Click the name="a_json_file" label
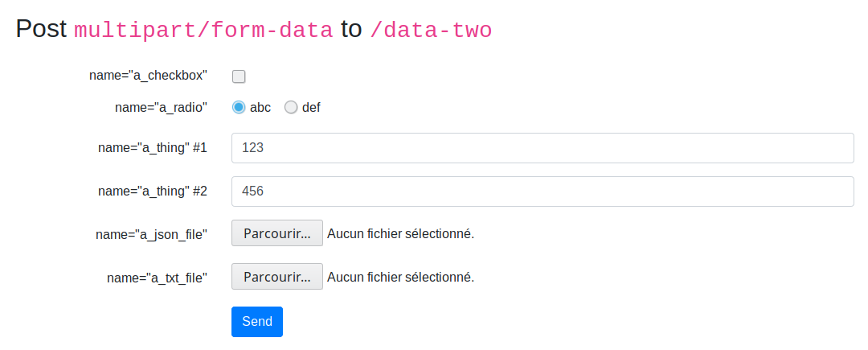868x350 pixels. [x=151, y=234]
